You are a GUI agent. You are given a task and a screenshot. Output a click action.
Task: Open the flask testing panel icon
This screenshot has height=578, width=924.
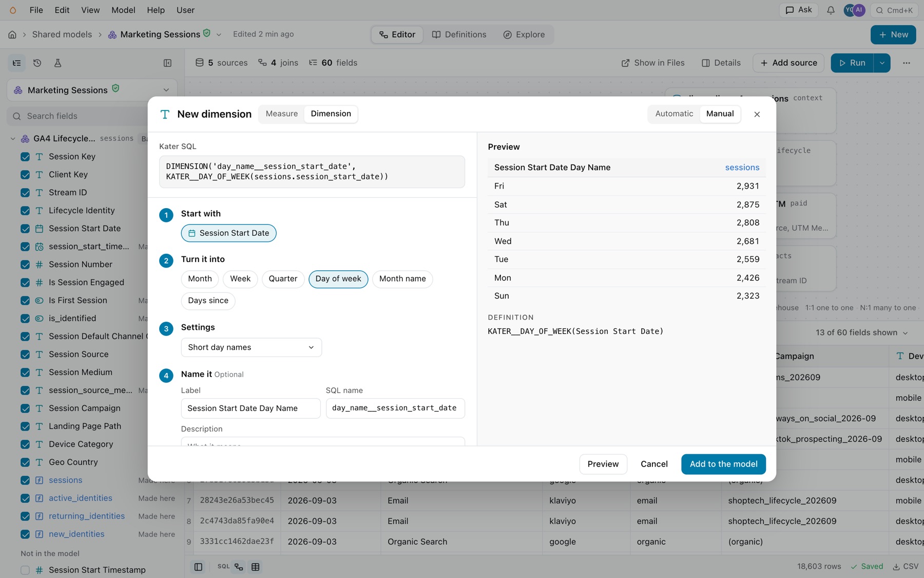click(x=57, y=63)
